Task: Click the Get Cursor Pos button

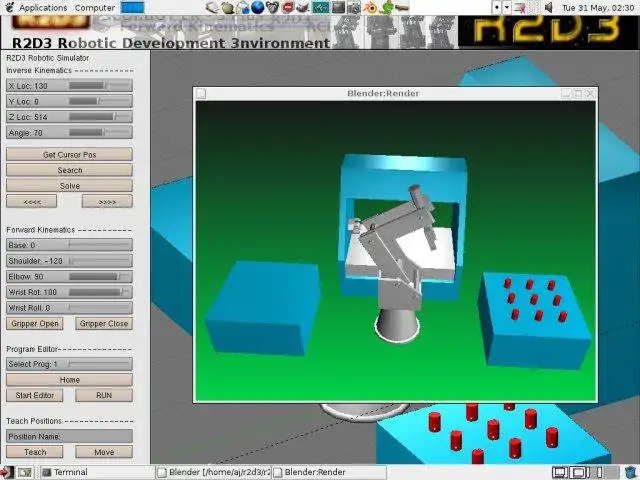Action: 69,155
